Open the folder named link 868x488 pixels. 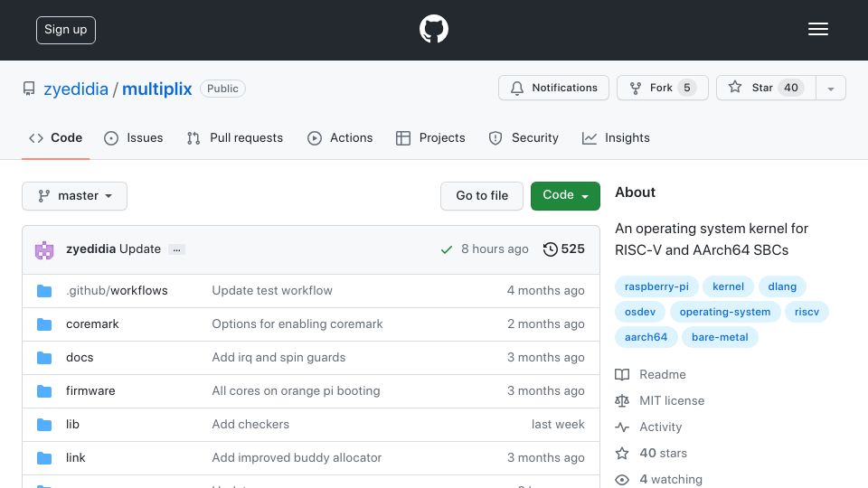point(75,457)
